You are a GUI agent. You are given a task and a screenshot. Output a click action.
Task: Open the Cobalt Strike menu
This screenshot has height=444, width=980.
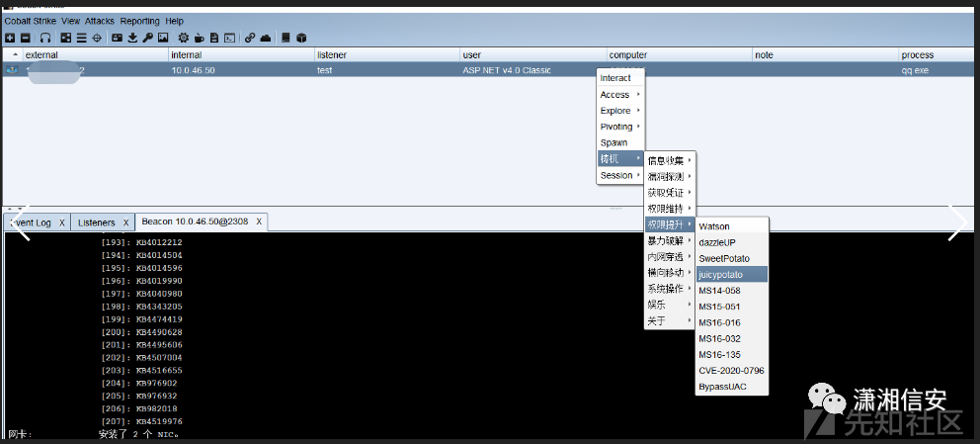tap(31, 21)
